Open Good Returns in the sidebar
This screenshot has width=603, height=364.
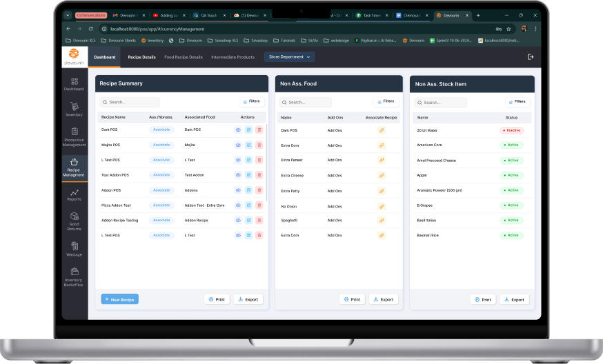pos(75,221)
